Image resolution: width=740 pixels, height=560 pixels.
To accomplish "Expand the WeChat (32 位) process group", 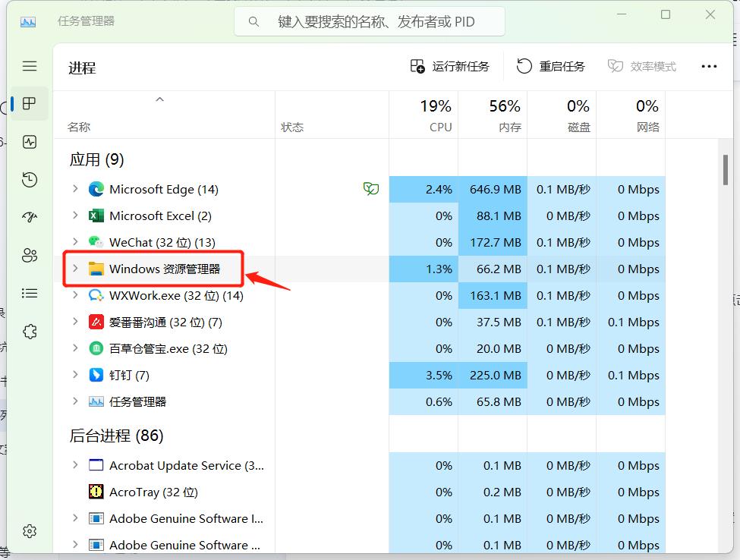I will tap(75, 241).
